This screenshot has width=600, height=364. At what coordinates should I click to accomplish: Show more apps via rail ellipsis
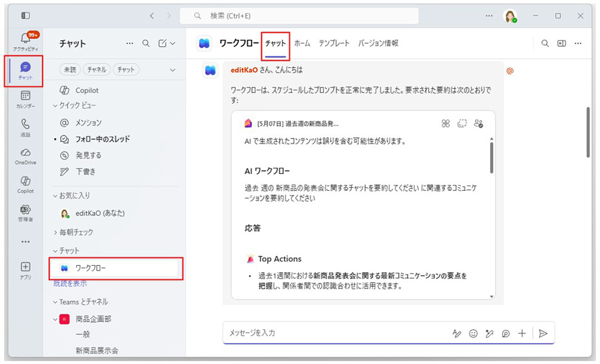click(25, 242)
